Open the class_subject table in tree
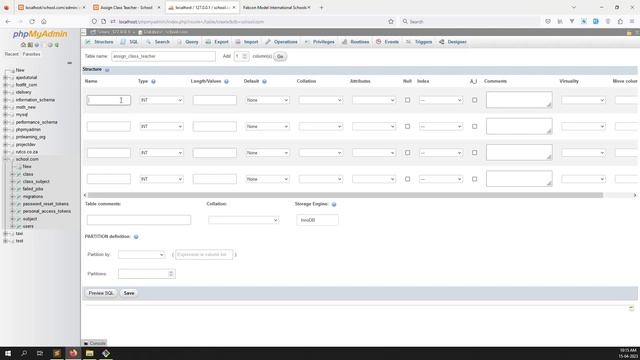This screenshot has height=360, width=640. 36,182
